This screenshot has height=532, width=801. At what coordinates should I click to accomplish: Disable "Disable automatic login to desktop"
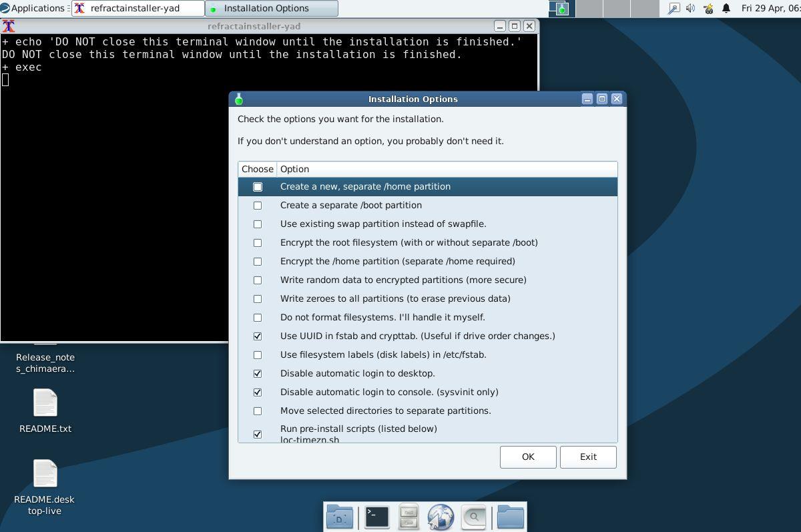257,374
